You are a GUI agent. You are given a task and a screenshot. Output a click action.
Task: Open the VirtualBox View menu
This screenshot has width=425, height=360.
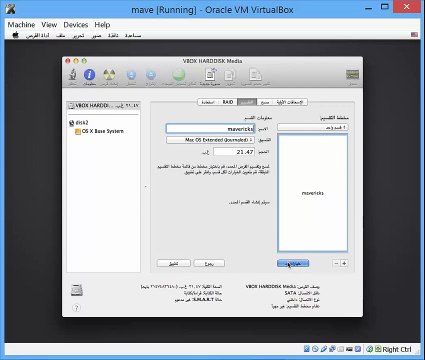[x=49, y=25]
